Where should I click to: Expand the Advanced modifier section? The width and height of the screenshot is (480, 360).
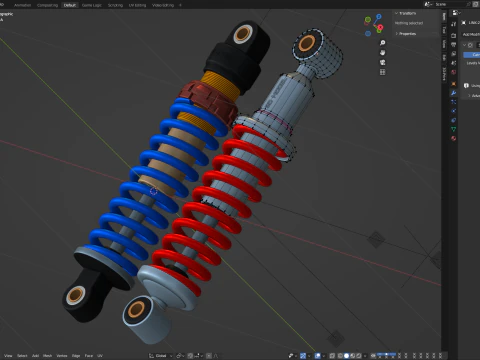[x=469, y=96]
